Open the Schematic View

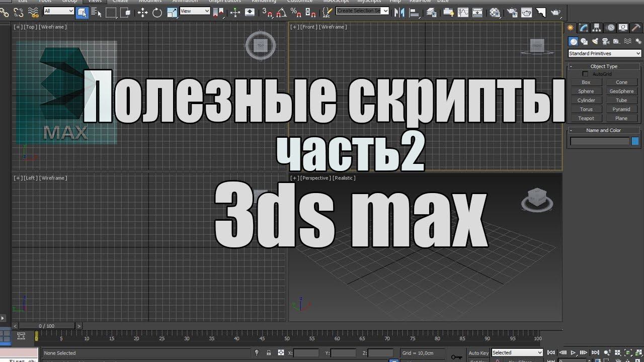477,12
